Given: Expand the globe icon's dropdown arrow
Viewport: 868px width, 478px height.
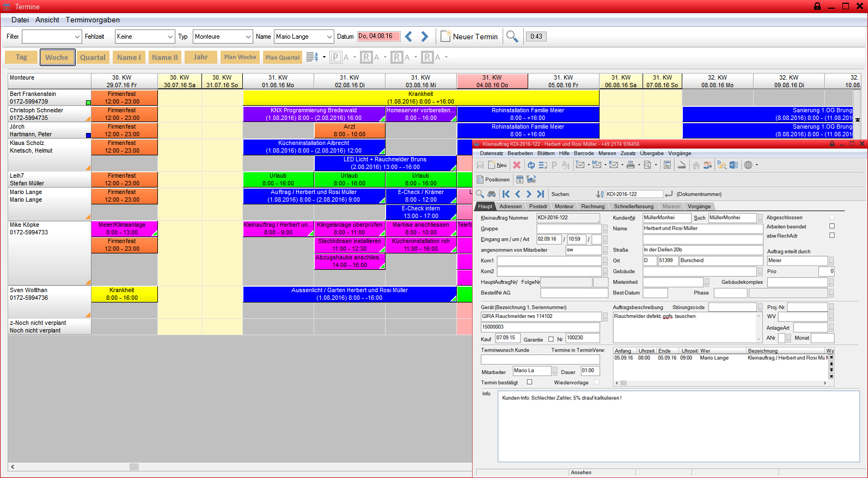Looking at the screenshot, I should click(756, 165).
